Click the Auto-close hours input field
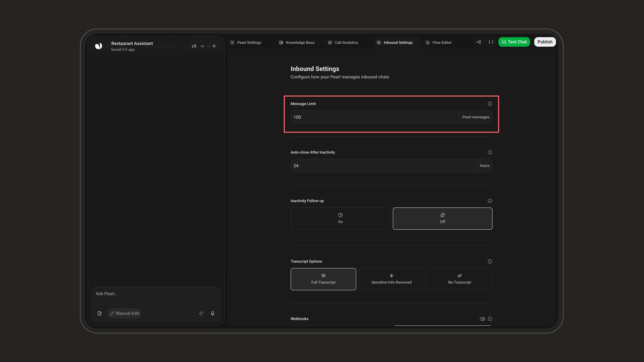644x362 pixels. [x=384, y=166]
